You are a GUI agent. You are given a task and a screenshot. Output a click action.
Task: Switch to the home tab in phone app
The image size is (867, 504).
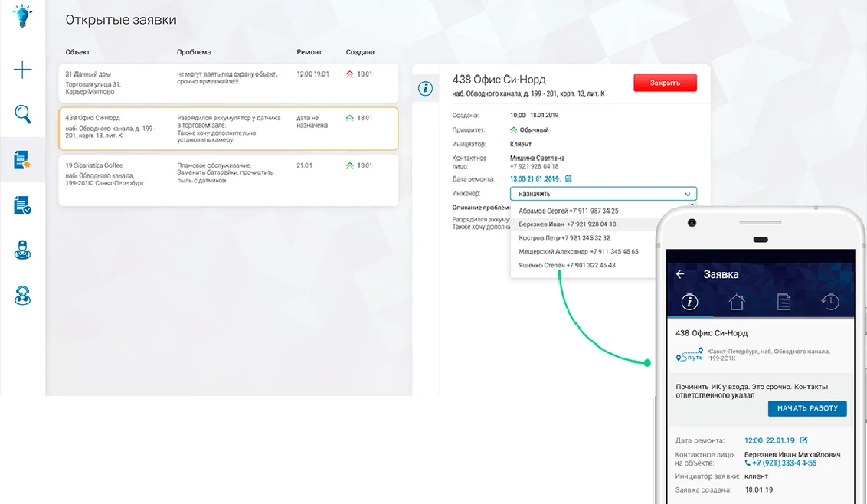click(737, 302)
